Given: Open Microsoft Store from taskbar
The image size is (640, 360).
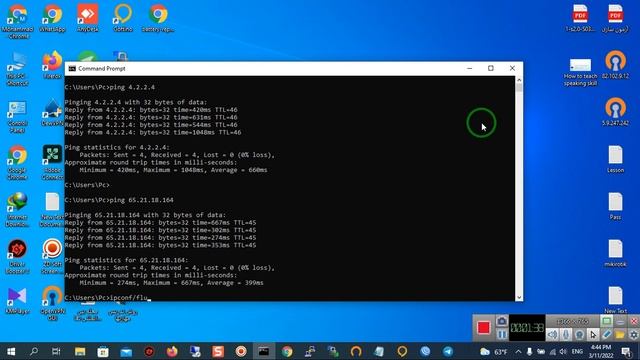Looking at the screenshot, I should coord(103,351).
